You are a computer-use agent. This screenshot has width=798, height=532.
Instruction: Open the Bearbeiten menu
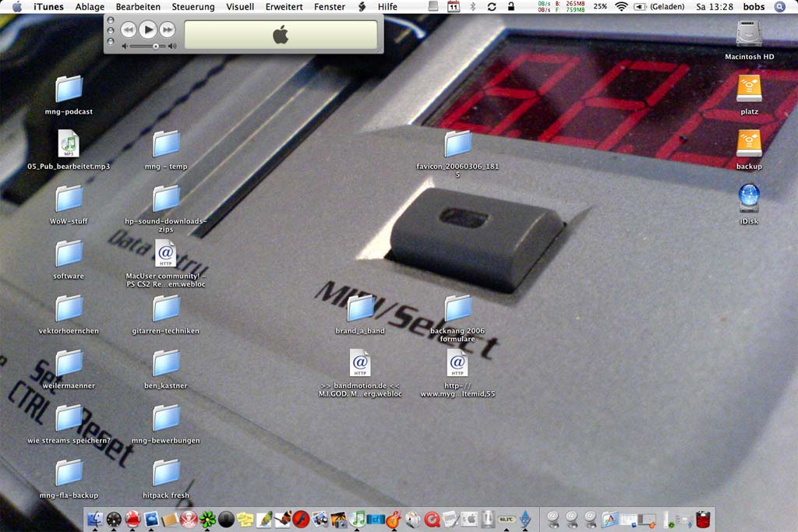[x=138, y=6]
